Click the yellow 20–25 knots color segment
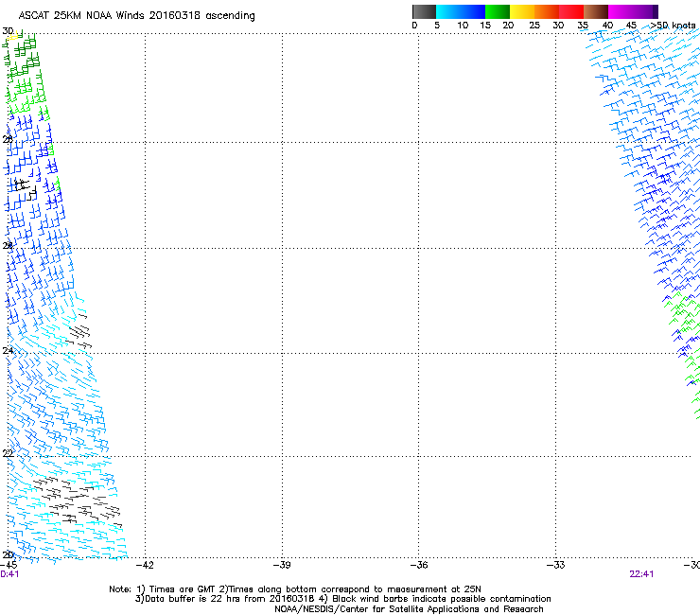Screen dimensions: 700x615 [522, 11]
